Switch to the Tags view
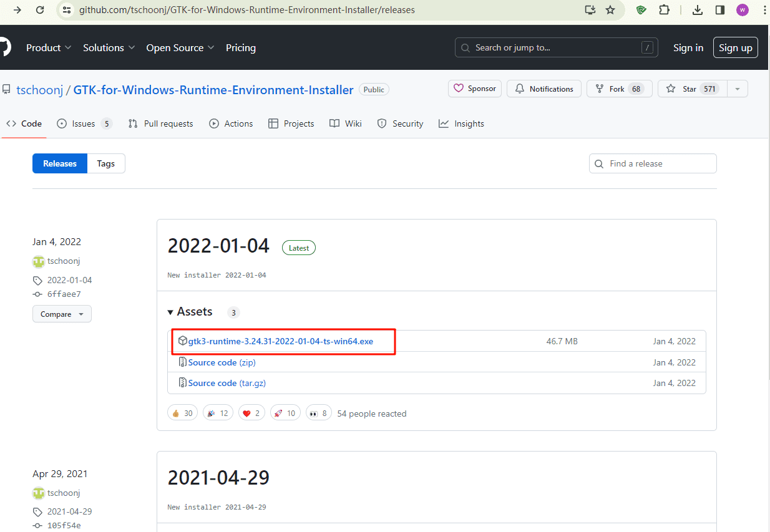770x532 pixels. 106,163
